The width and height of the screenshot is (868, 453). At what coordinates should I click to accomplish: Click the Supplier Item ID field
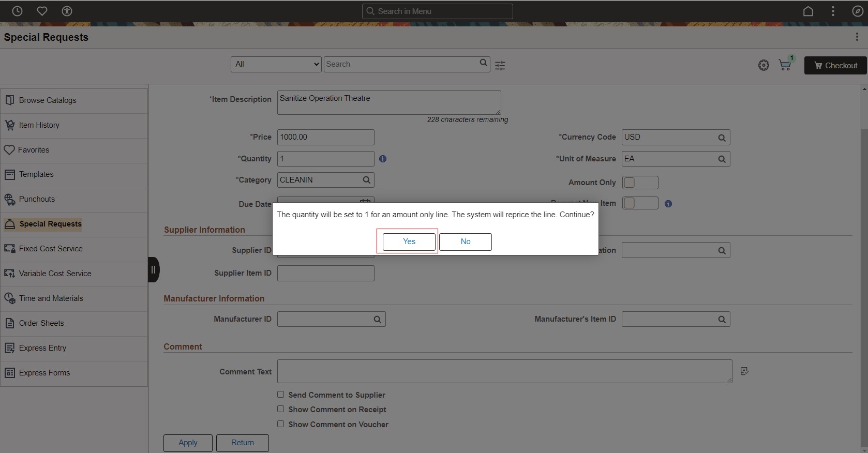click(x=326, y=273)
